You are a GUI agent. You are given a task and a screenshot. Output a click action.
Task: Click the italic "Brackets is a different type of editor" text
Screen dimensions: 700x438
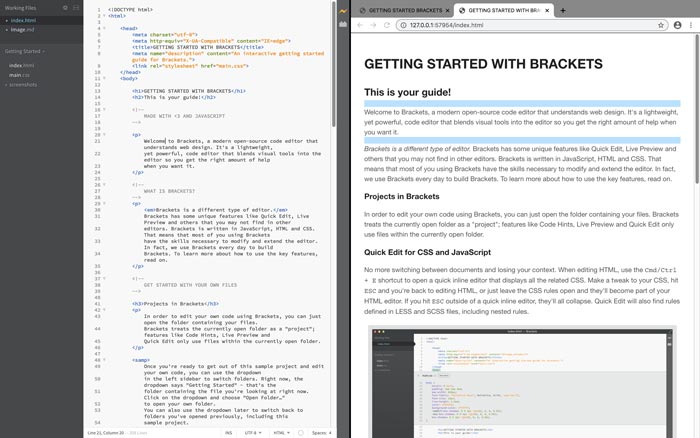[417, 149]
